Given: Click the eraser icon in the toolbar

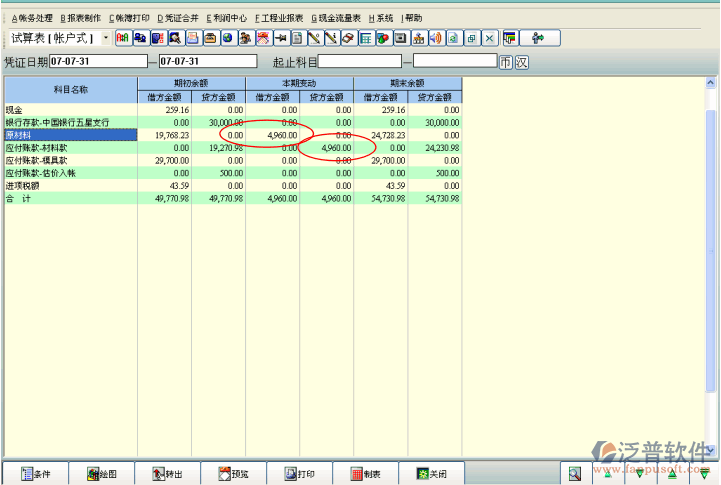Looking at the screenshot, I should click(347, 38).
